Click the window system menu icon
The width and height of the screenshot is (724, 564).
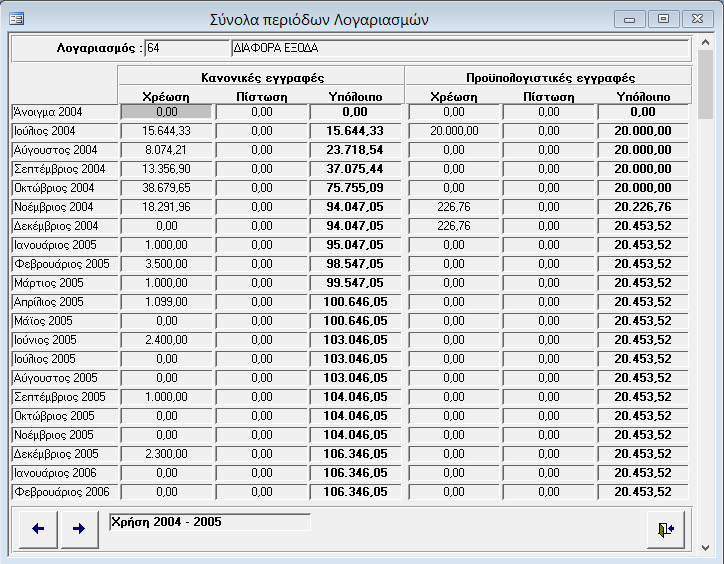(17, 19)
